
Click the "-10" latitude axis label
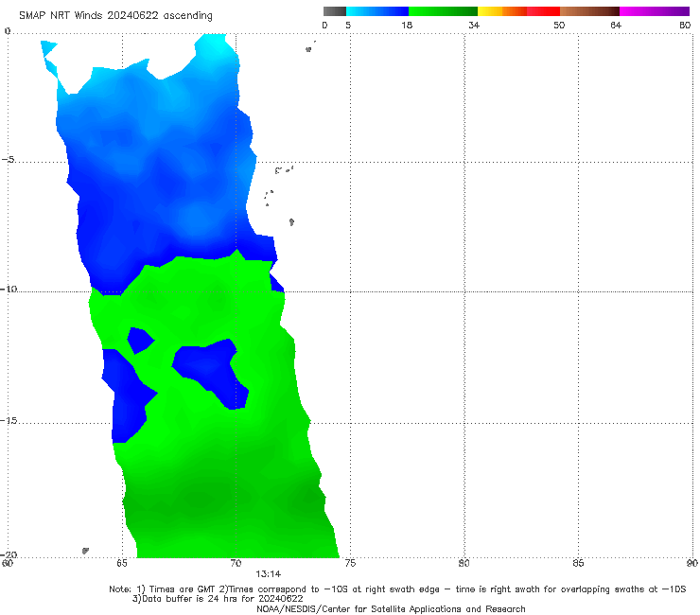(x=9, y=289)
